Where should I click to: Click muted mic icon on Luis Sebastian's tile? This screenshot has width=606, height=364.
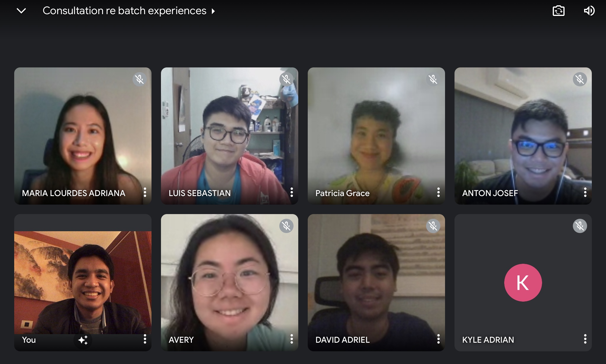286,79
